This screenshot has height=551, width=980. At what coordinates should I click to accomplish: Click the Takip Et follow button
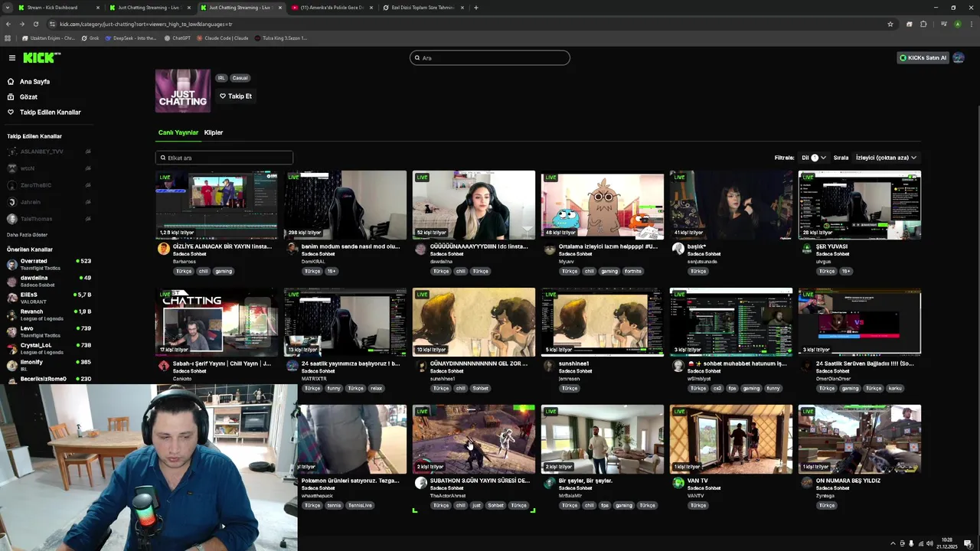[236, 96]
